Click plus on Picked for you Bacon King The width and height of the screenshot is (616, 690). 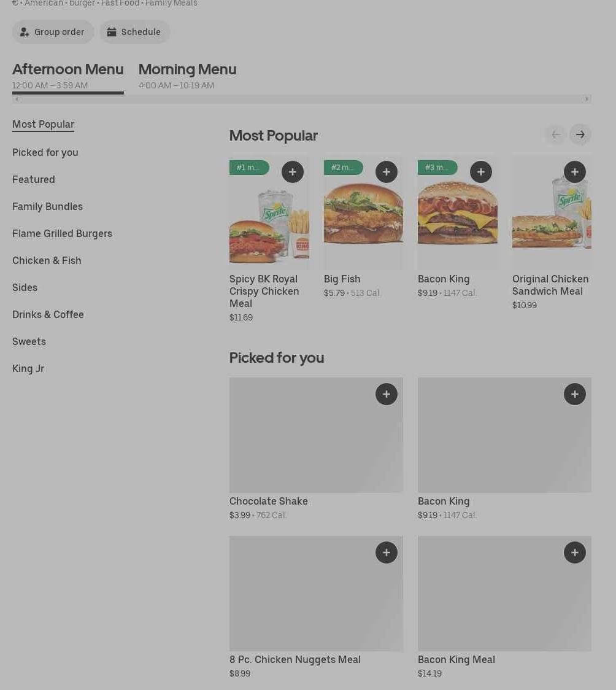coord(574,394)
